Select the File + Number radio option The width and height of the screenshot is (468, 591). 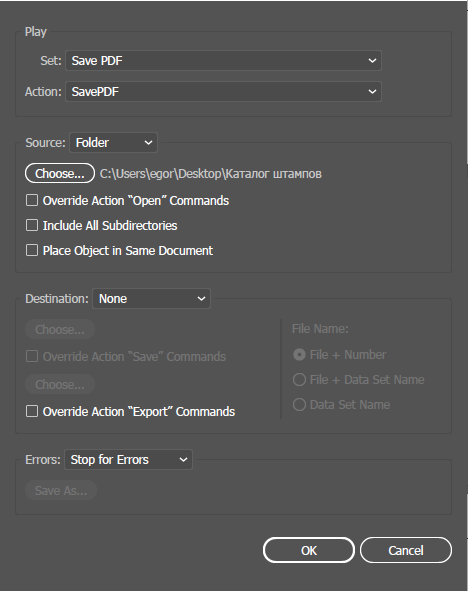(x=299, y=355)
